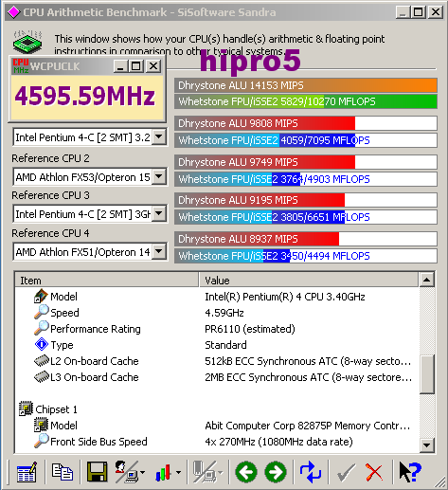Click the '4.59GHz' speed value
448x490 pixels.
[x=224, y=313]
